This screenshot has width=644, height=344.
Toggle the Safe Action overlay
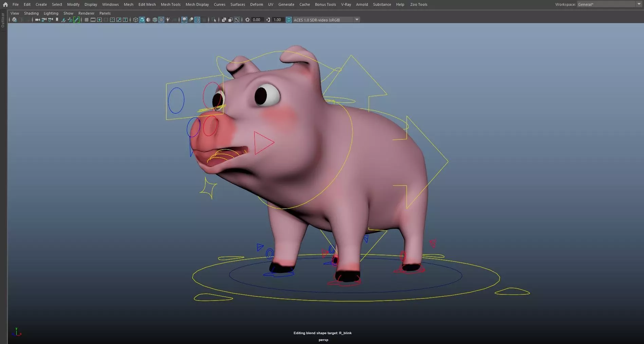point(119,20)
